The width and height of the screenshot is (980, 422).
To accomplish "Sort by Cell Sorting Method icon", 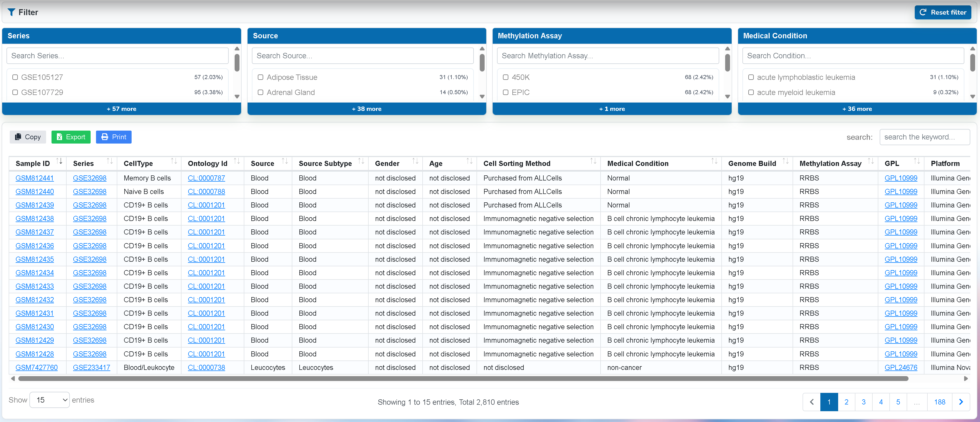I will [593, 161].
